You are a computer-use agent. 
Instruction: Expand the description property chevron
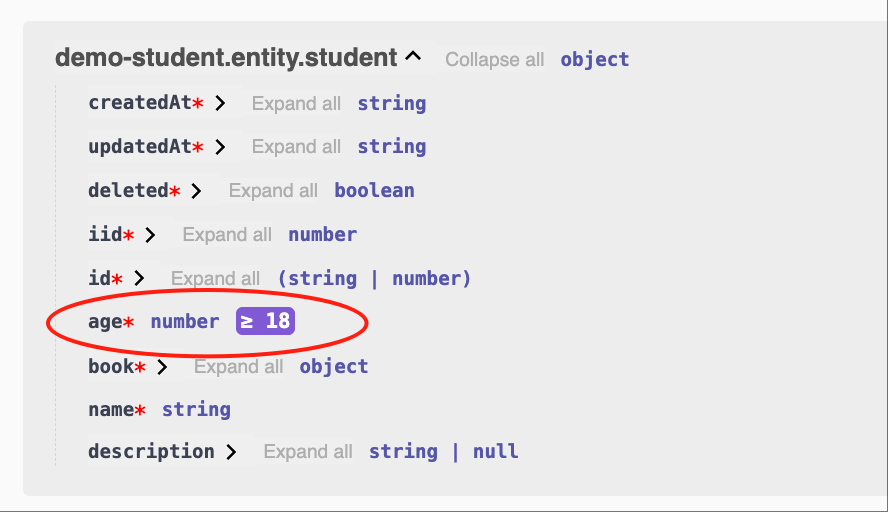231,452
